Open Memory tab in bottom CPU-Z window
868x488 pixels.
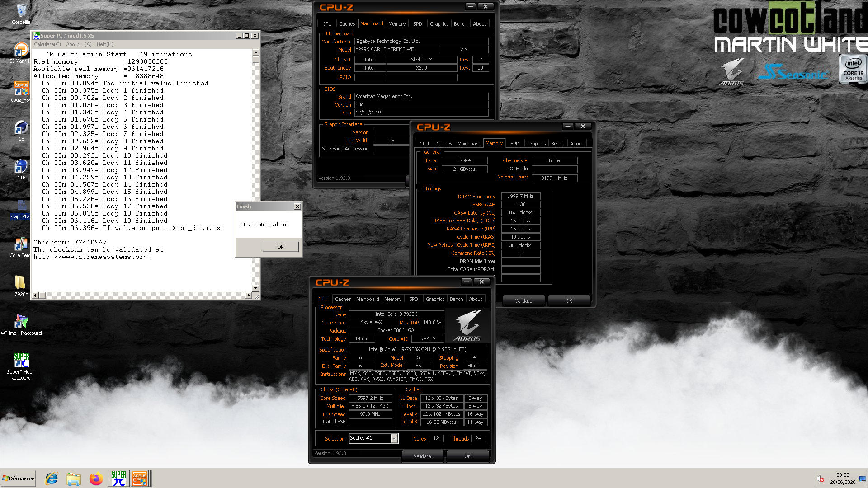pyautogui.click(x=392, y=299)
